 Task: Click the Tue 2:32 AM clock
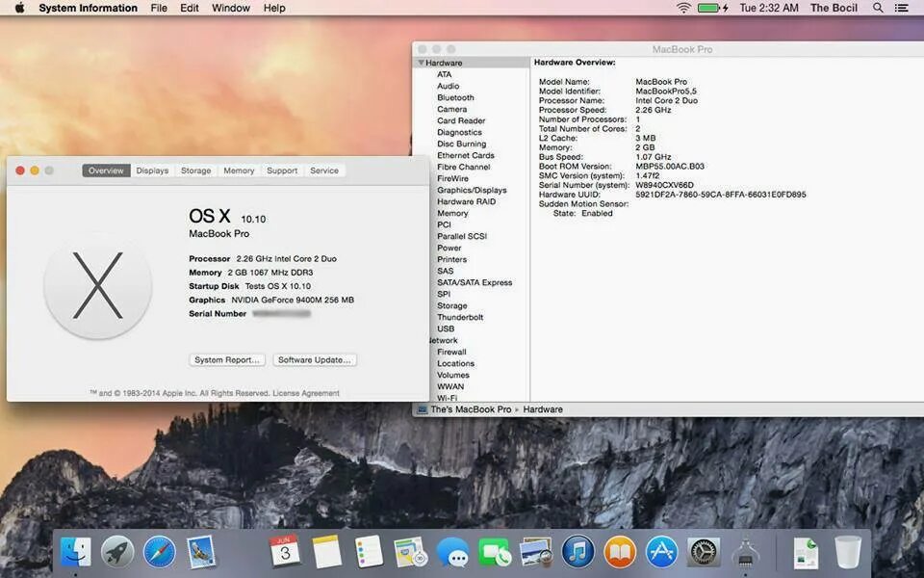(x=769, y=8)
